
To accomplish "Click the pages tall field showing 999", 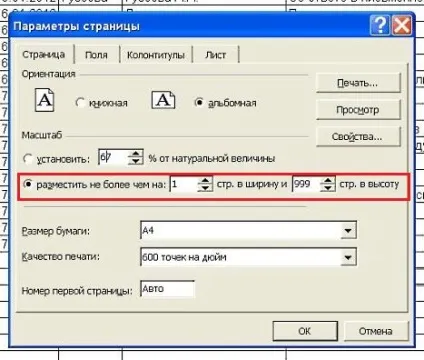I will (x=306, y=184).
